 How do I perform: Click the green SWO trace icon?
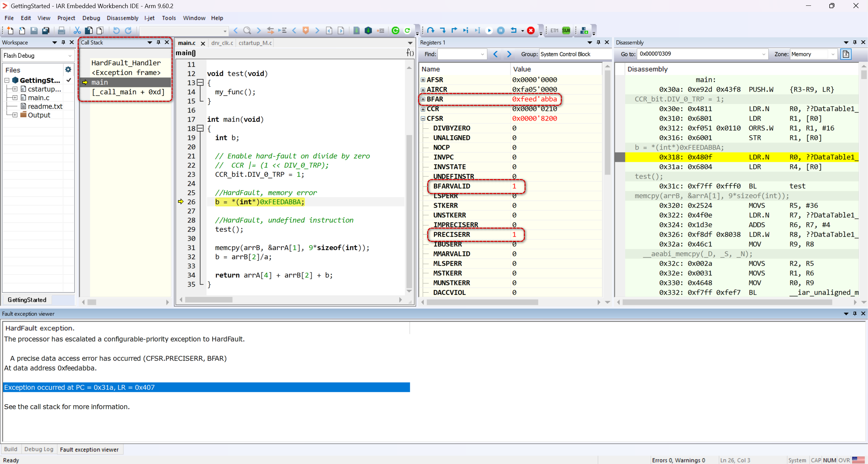tap(566, 31)
